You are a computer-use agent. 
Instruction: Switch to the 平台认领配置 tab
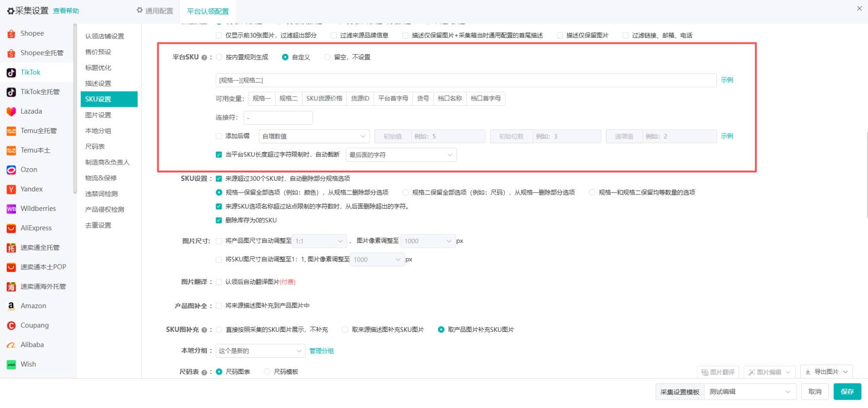coord(208,11)
